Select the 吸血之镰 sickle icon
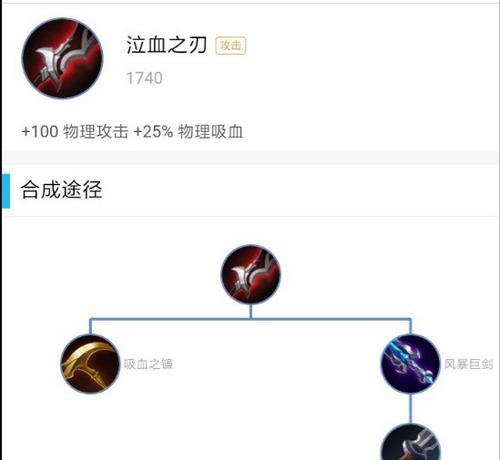Viewport: 500px width, 460px height. point(90,364)
